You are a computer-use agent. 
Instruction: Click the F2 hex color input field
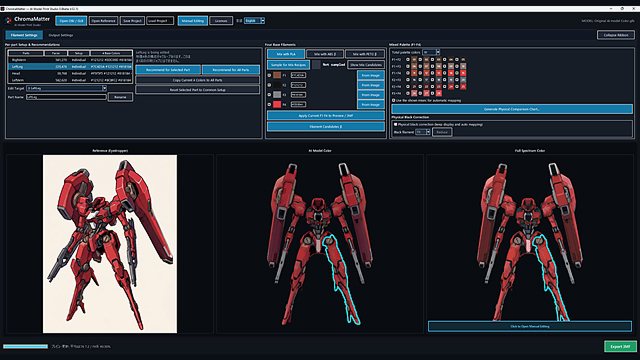pos(298,85)
